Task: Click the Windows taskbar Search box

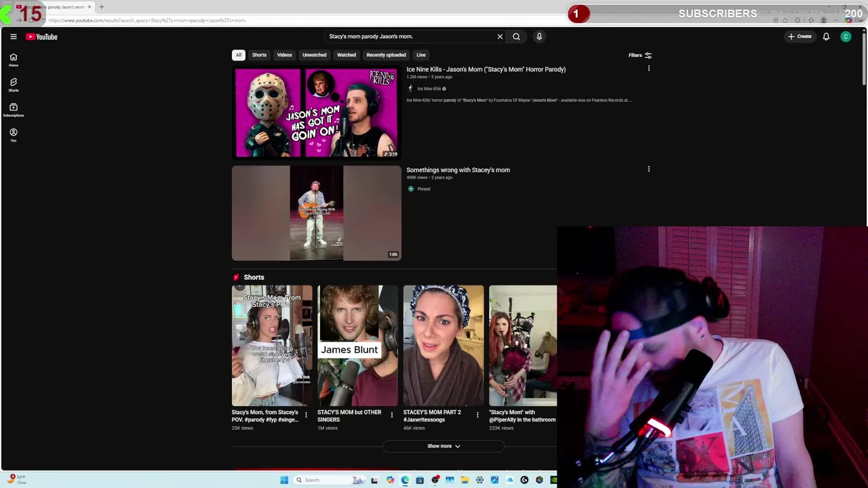Action: pyautogui.click(x=330, y=480)
